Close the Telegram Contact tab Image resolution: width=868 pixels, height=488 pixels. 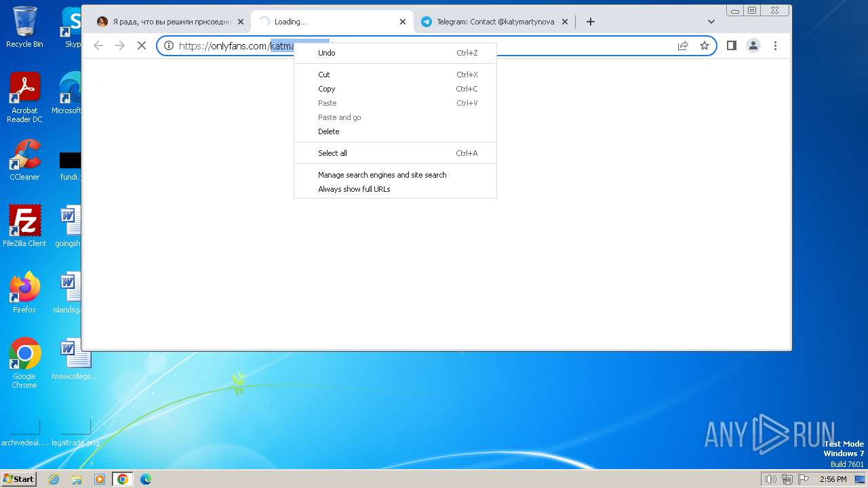(565, 22)
